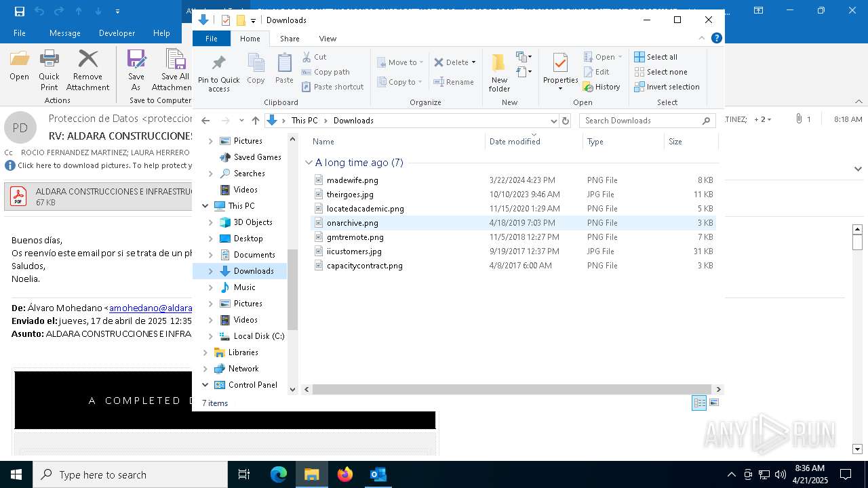The image size is (868, 488).
Task: Select Downloads in navigation pane
Action: coord(254,271)
